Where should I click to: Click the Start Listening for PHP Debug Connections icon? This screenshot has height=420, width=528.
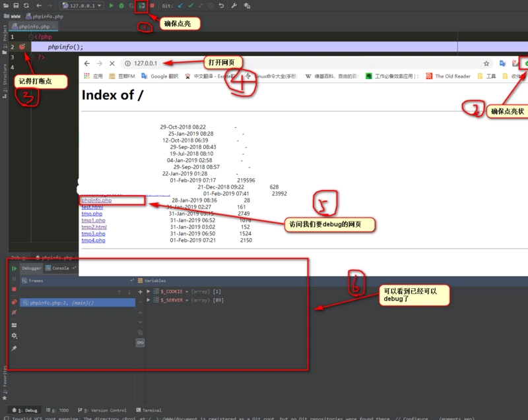click(x=142, y=6)
